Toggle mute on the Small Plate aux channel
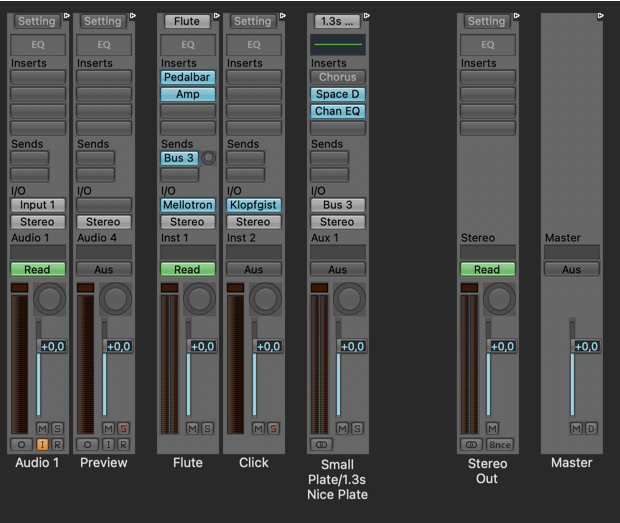620x523 pixels. [343, 428]
